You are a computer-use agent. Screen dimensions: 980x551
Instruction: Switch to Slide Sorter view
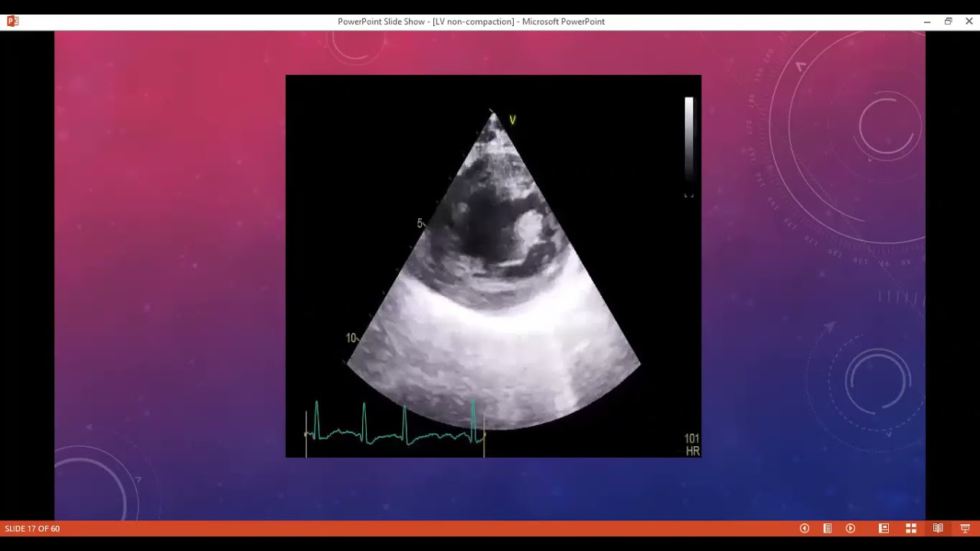pyautogui.click(x=911, y=528)
